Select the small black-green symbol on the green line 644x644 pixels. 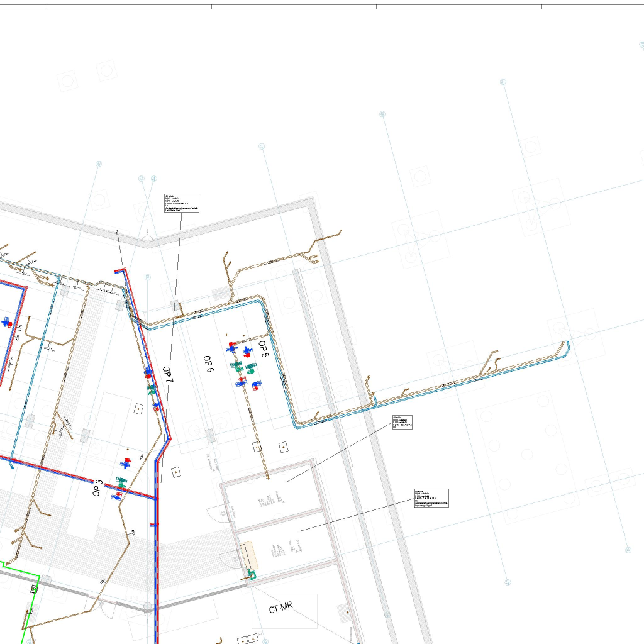point(34,589)
